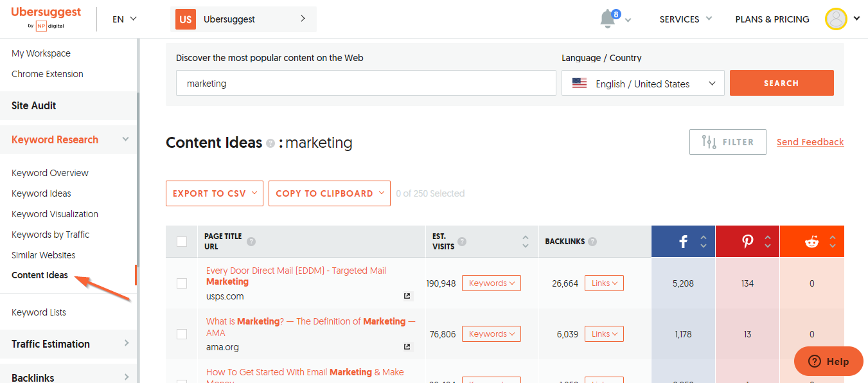This screenshot has width=868, height=383.
Task: Open Keywords by Traffic in sidebar
Action: (x=50, y=235)
